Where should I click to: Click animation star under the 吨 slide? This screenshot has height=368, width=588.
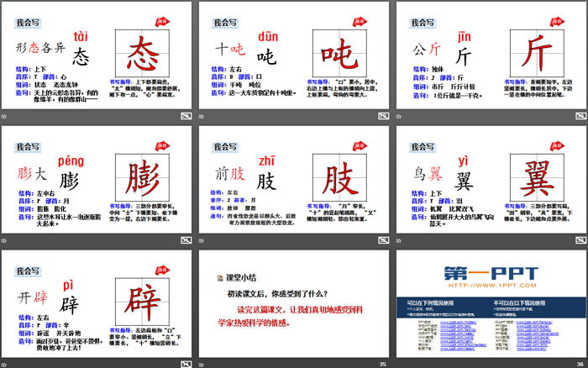point(202,116)
